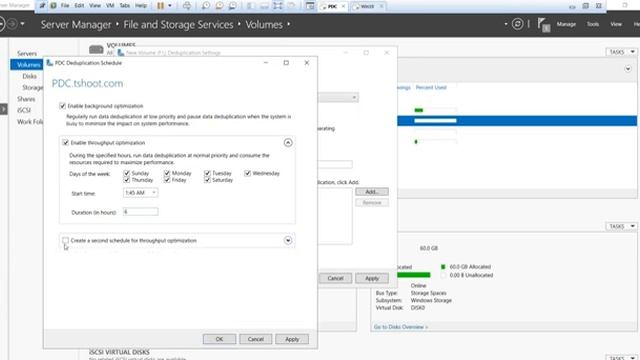Uncheck the Tuesday checkbox
The height and width of the screenshot is (360, 640).
tap(207, 173)
